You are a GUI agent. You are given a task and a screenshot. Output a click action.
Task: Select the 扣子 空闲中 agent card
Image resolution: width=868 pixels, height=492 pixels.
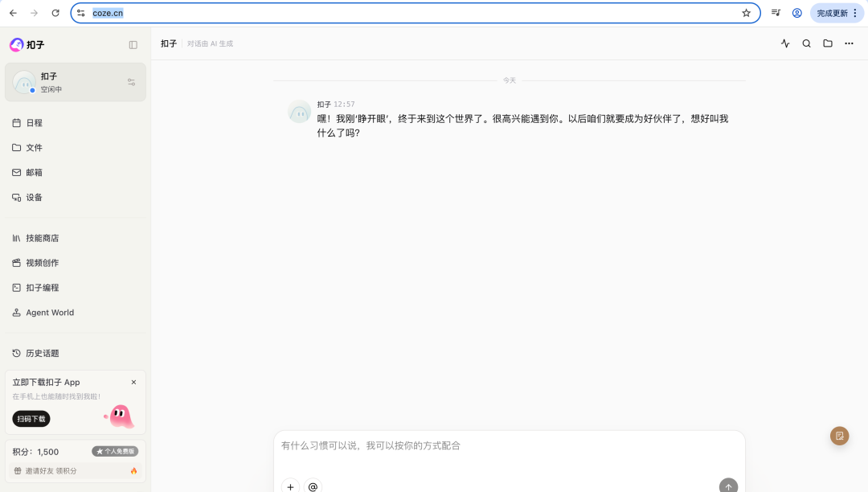click(x=76, y=82)
